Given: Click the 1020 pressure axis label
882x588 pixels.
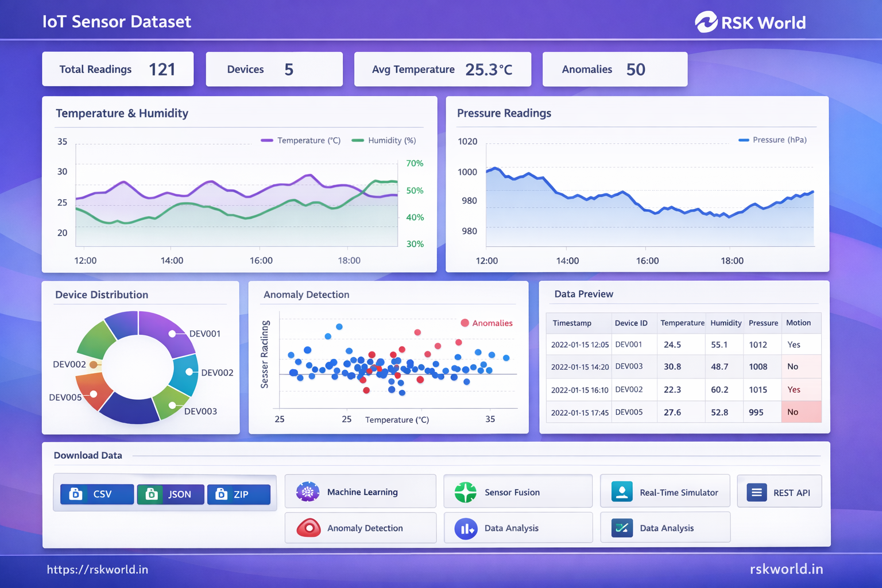Looking at the screenshot, I should click(x=467, y=141).
